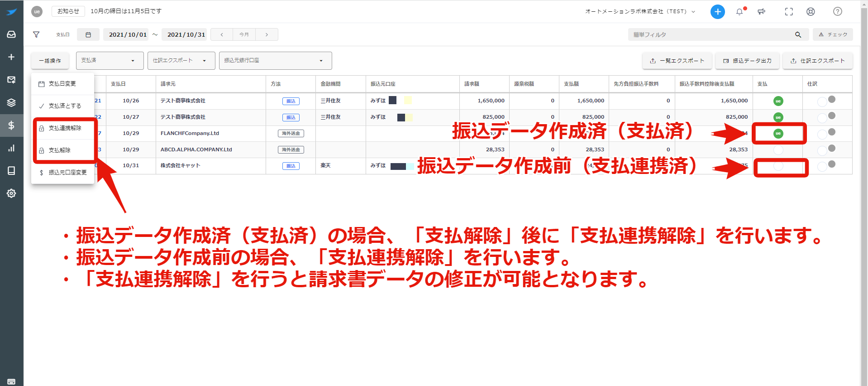Viewport: 868px width, 386px height.
Task: Open the help question mark icon
Action: point(838,12)
